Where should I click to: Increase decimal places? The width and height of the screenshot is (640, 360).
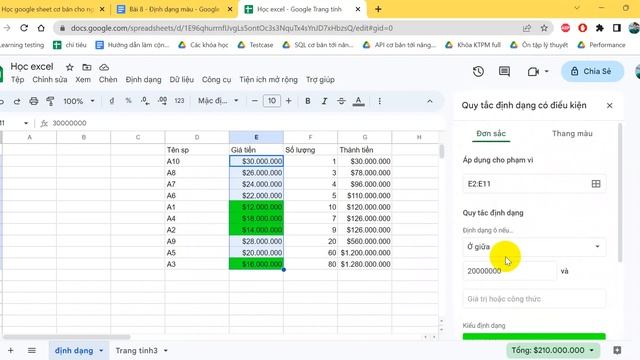(x=162, y=101)
